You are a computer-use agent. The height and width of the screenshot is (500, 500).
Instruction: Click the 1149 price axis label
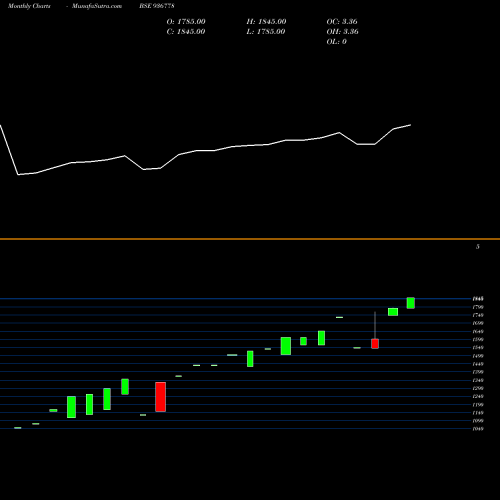(478, 412)
